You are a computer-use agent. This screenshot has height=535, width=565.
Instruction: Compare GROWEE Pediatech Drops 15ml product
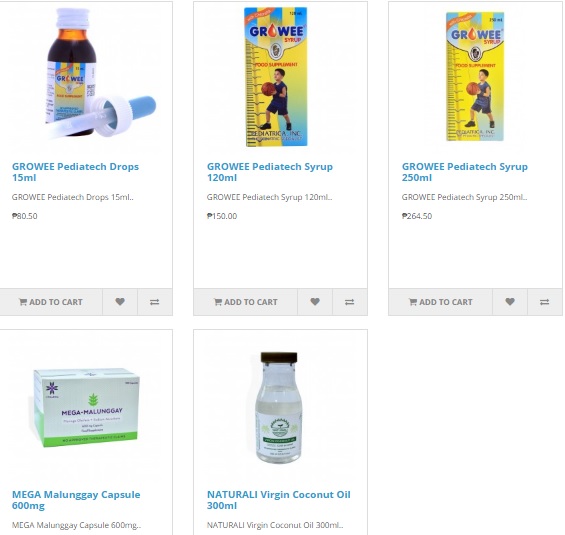coord(155,302)
